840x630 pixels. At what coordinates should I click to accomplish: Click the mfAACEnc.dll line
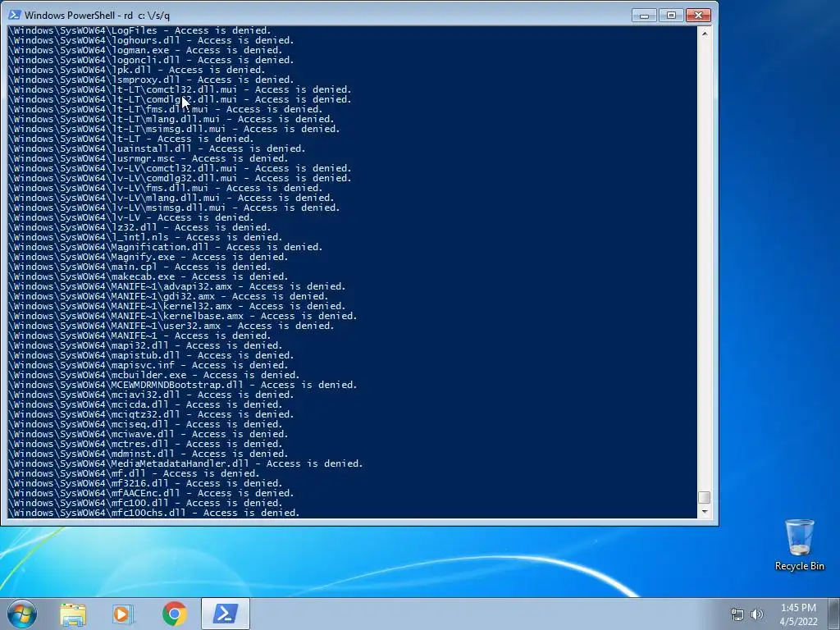[151, 493]
